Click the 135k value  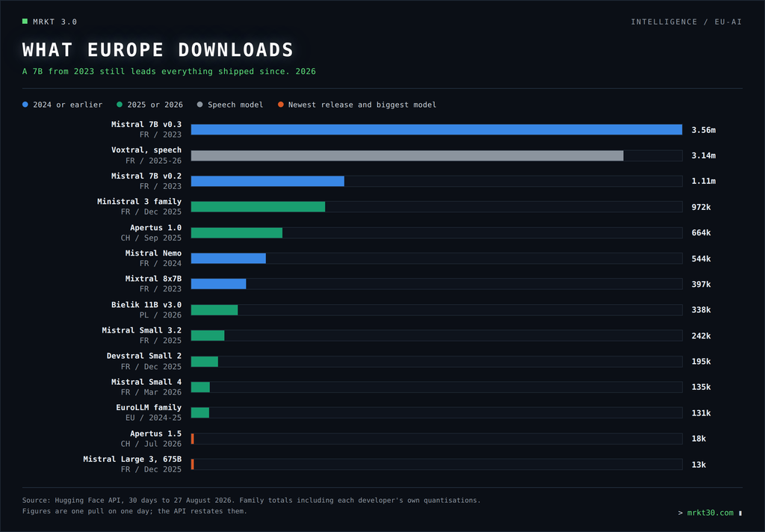click(x=701, y=387)
